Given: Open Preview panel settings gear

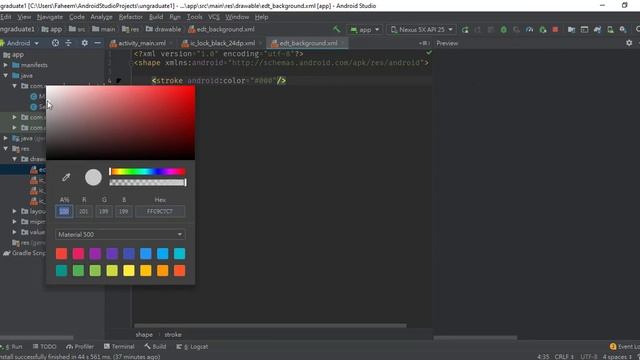Looking at the screenshot, I should pyautogui.click(x=629, y=43).
